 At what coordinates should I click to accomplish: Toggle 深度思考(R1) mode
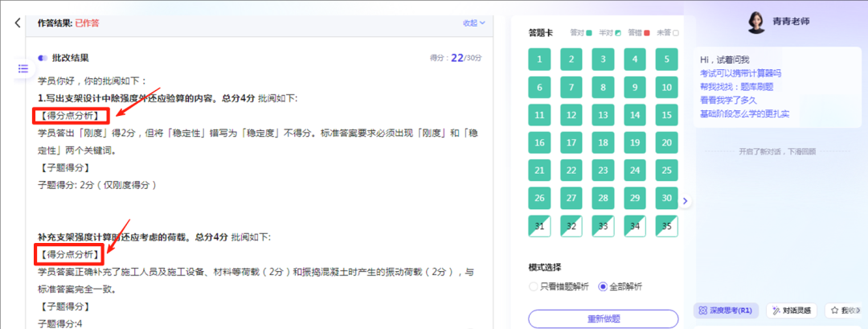(x=726, y=310)
